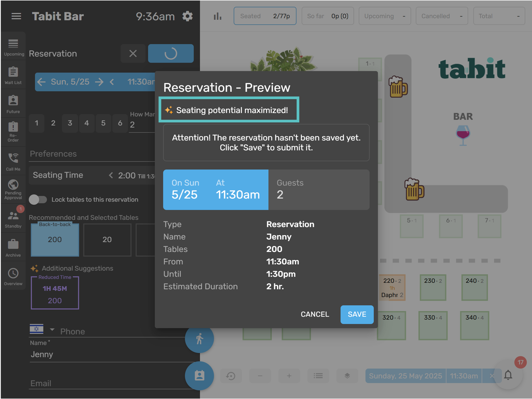Open the Upcoming sidebar tab
This screenshot has height=399, width=532.
click(x=13, y=47)
